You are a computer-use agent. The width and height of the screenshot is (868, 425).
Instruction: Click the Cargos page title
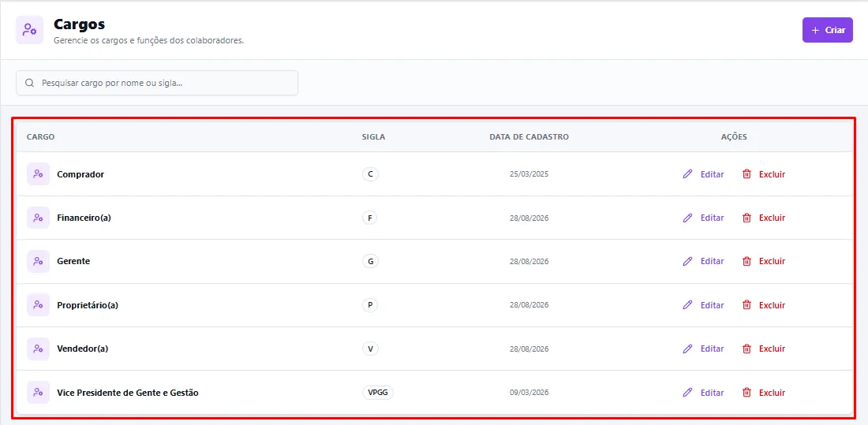79,24
